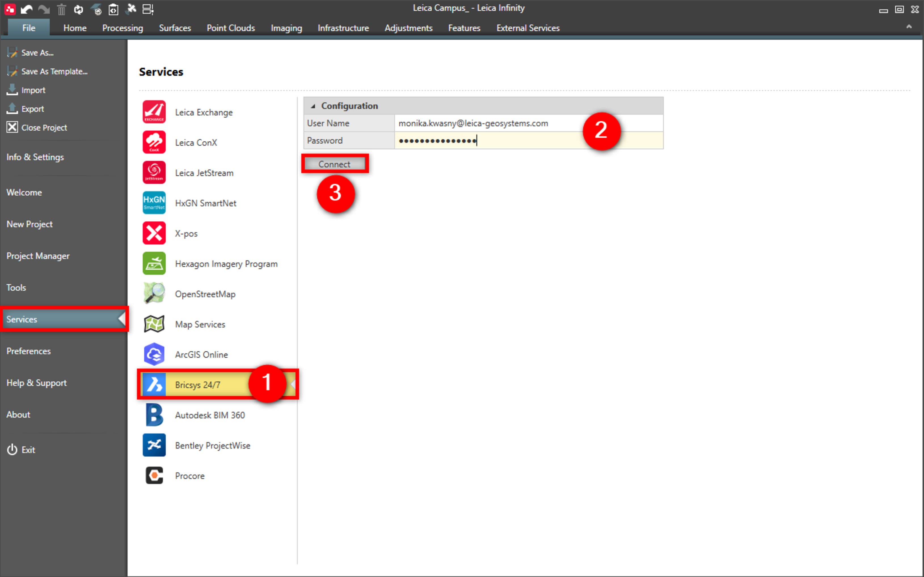Switch to the Surfaces ribbon tab
The image size is (924, 577).
pos(175,28)
